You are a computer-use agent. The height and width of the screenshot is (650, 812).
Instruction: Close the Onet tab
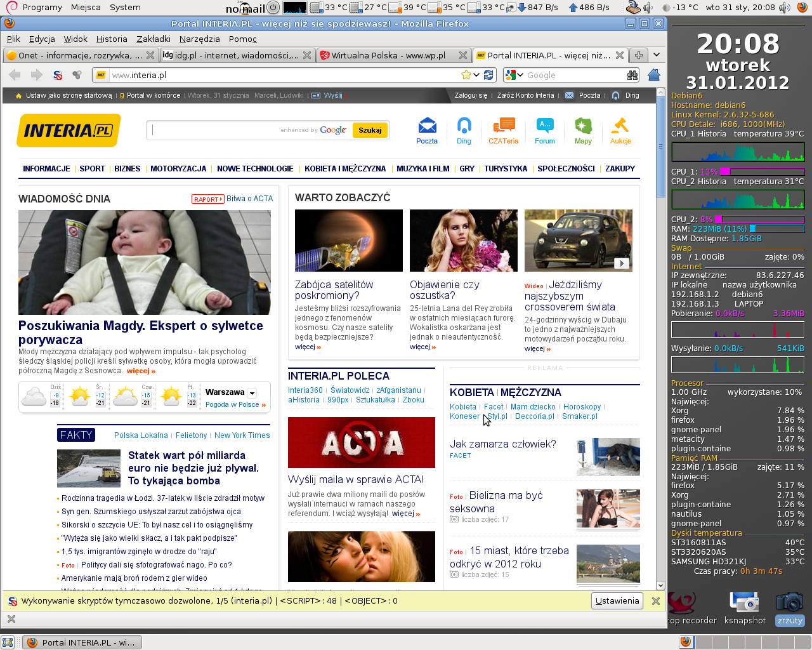[150, 55]
